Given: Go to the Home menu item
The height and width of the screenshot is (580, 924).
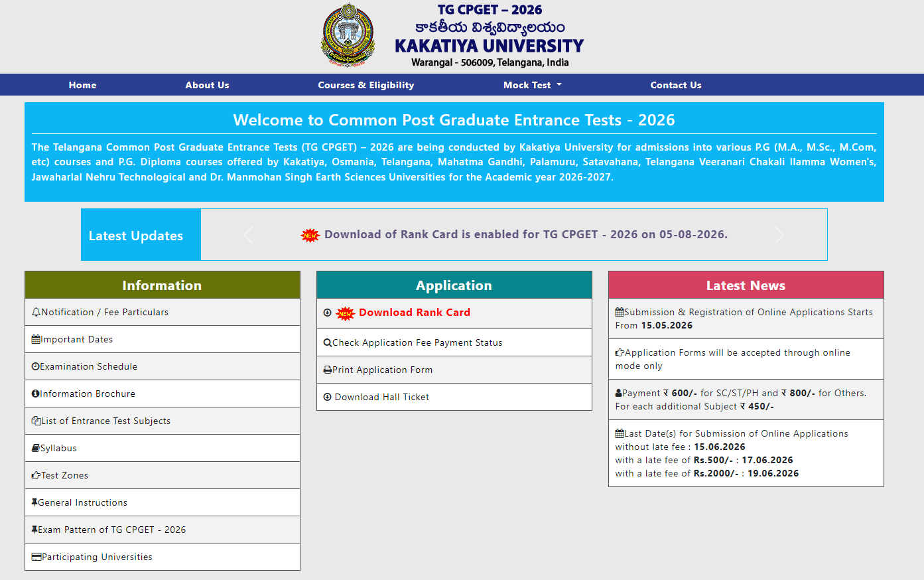Looking at the screenshot, I should tap(82, 85).
